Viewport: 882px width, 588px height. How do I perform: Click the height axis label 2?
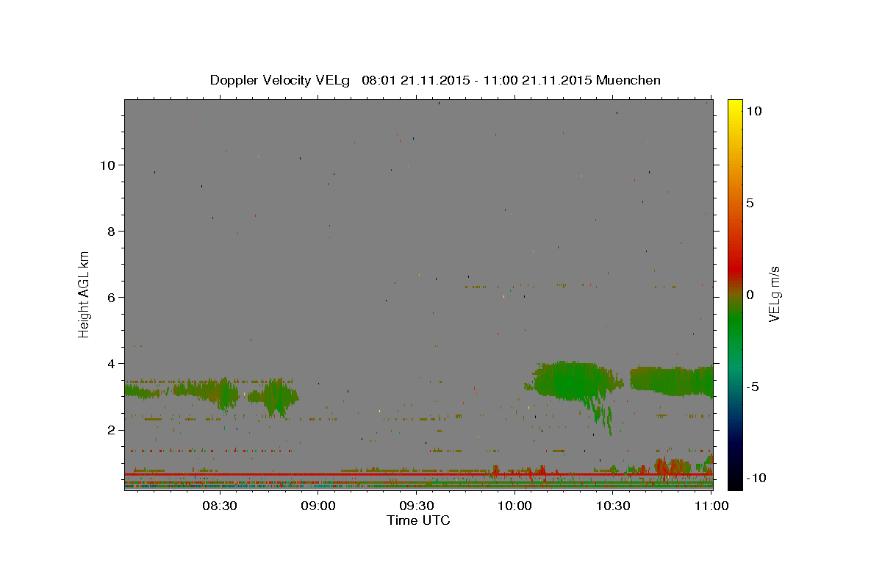point(111,429)
